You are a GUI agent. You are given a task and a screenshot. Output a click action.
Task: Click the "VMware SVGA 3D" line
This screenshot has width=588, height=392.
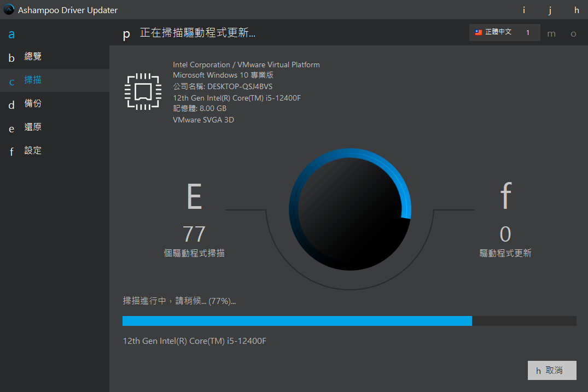[203, 120]
